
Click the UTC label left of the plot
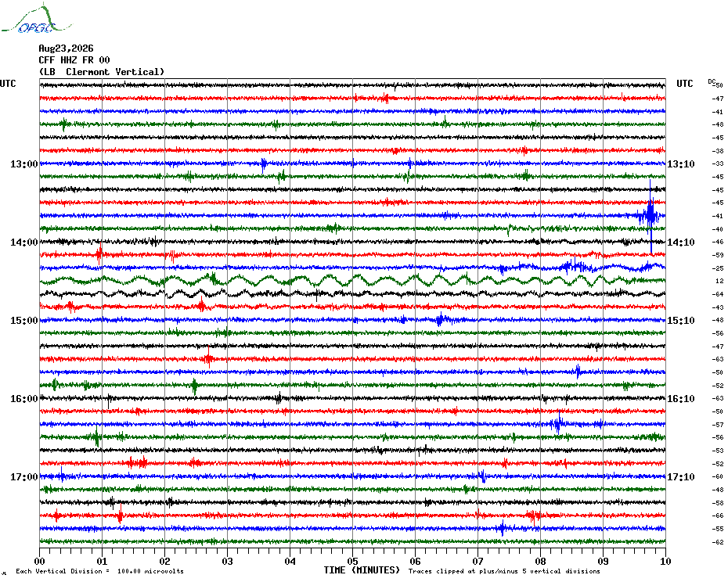(8, 84)
